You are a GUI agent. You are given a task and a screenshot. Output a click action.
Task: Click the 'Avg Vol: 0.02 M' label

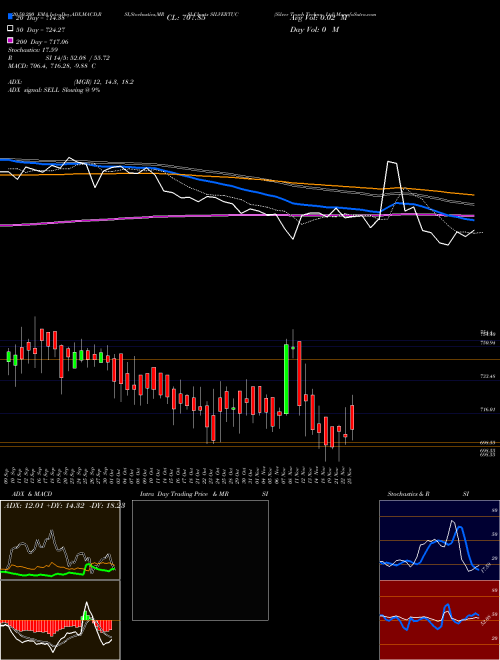pyautogui.click(x=319, y=18)
